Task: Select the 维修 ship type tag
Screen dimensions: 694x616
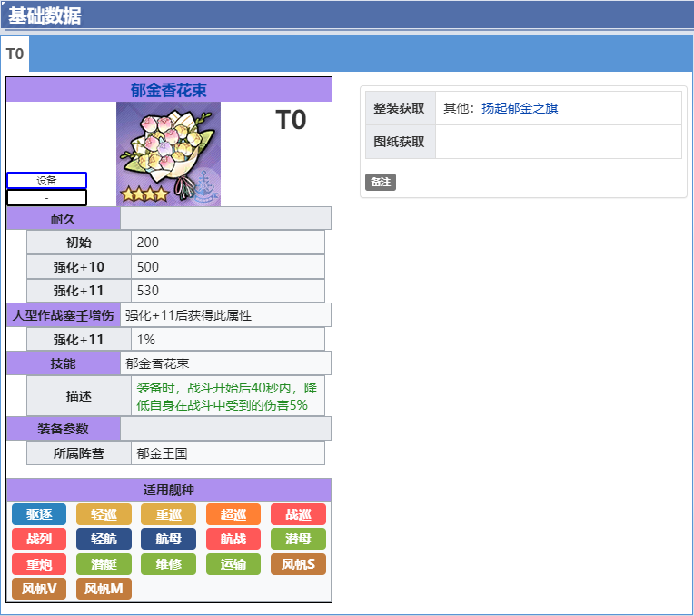Action: (x=169, y=564)
